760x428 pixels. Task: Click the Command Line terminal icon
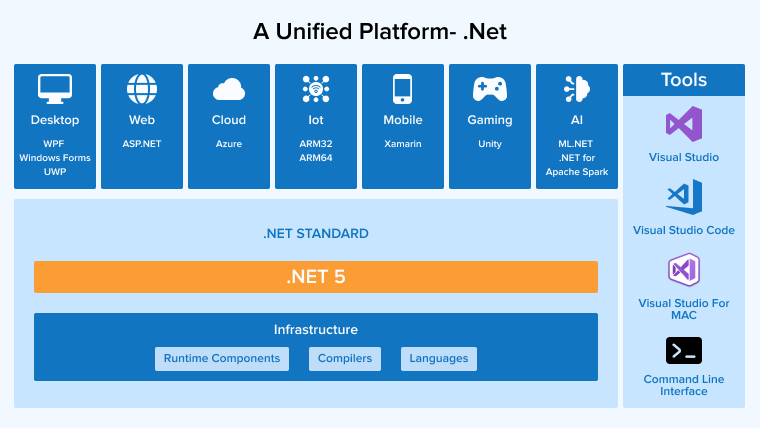(x=683, y=350)
